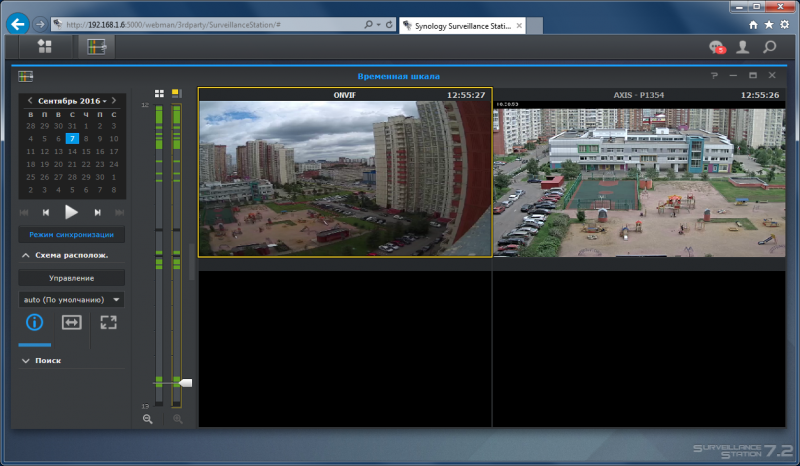The width and height of the screenshot is (800, 466).
Task: Open the notifications chat bubble icon
Action: (x=717, y=47)
